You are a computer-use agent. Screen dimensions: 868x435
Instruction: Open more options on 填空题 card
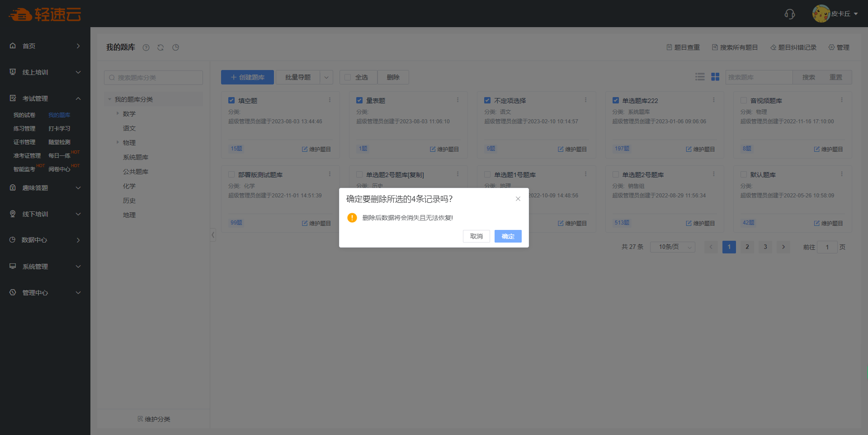[x=330, y=100]
